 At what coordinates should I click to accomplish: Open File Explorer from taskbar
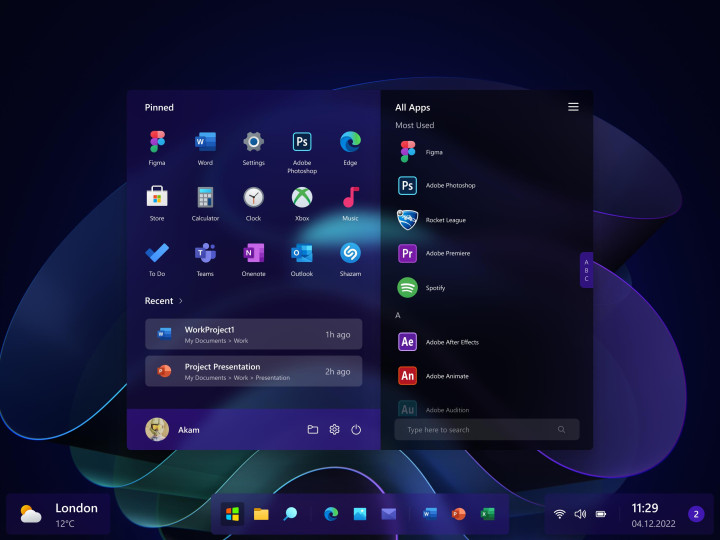pyautogui.click(x=261, y=514)
